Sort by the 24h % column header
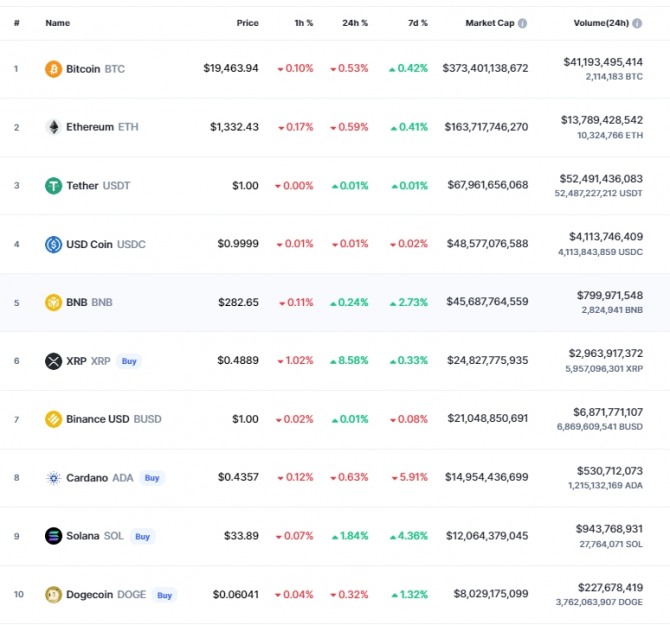 pos(355,23)
